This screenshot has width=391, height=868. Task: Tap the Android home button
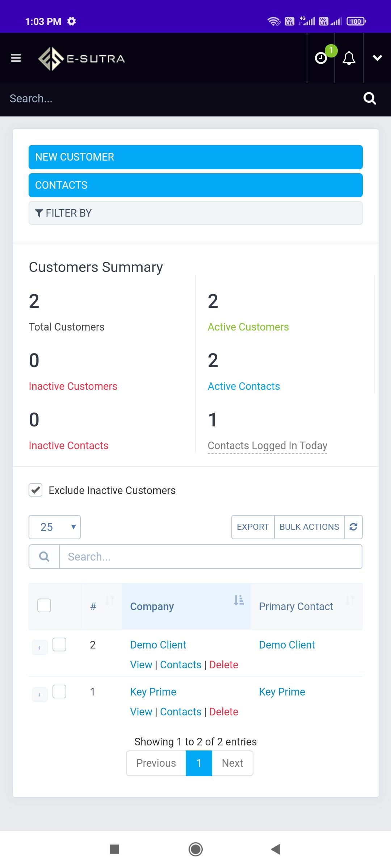195,849
